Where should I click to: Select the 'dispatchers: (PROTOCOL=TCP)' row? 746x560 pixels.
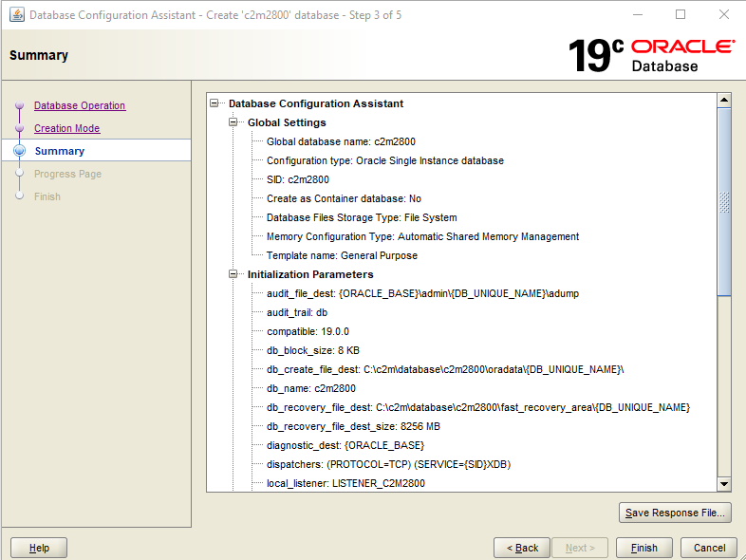click(x=389, y=465)
